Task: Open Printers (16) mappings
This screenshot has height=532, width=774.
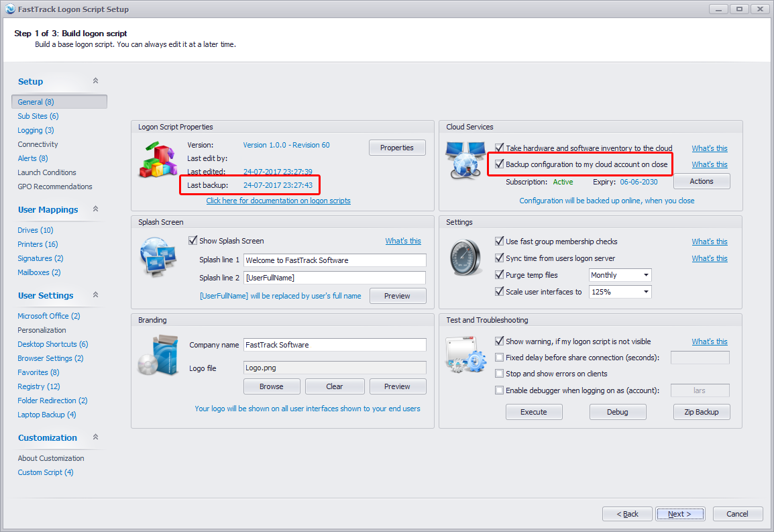Action: click(38, 244)
